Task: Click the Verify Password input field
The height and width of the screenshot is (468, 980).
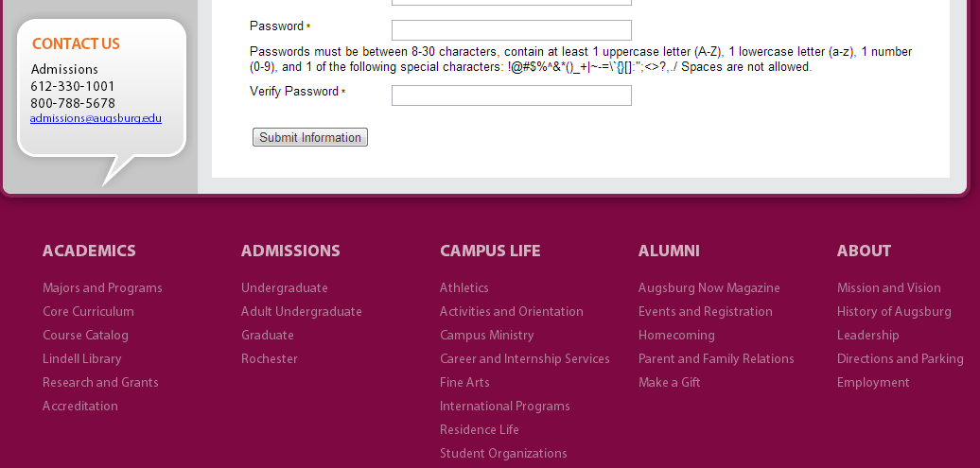Action: [511, 95]
